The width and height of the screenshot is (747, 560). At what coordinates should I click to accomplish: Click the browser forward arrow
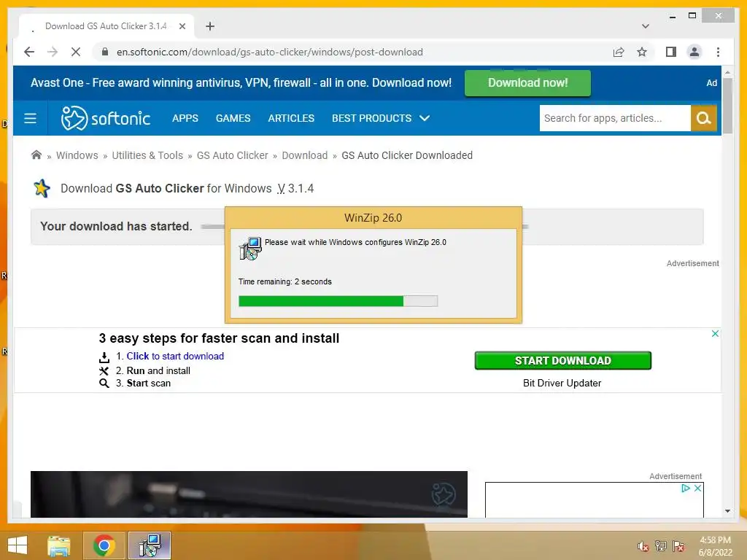(53, 52)
